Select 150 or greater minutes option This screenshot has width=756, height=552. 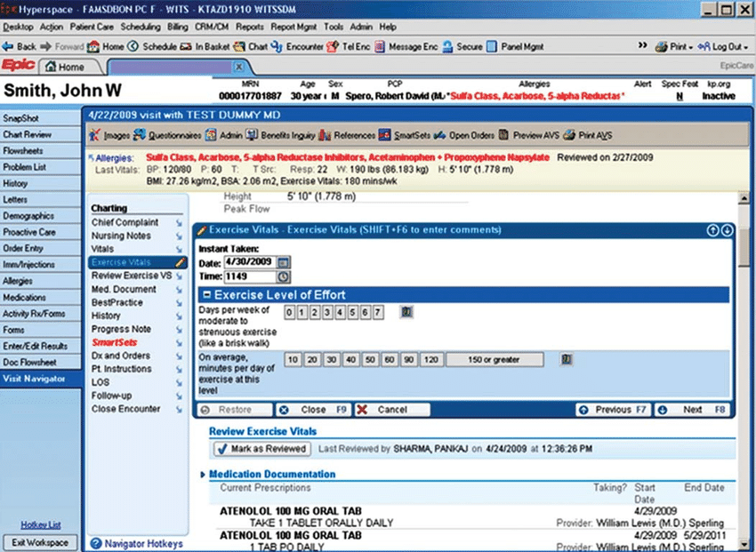tap(495, 360)
